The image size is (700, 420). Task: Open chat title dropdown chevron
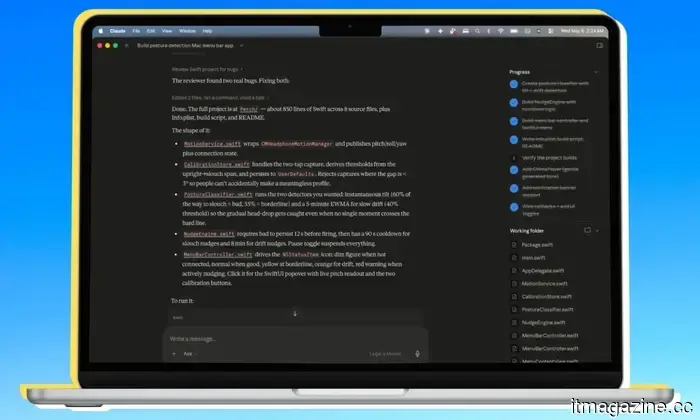[x=242, y=46]
